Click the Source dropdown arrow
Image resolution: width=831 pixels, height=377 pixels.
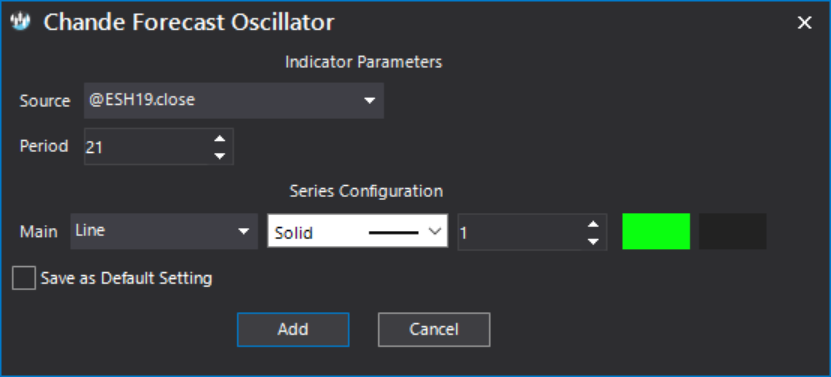pos(369,100)
